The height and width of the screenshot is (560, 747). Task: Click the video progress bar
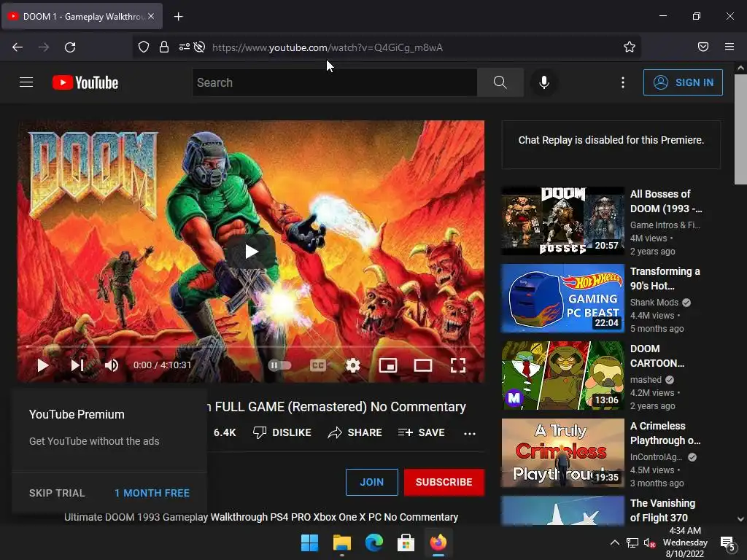coord(251,347)
